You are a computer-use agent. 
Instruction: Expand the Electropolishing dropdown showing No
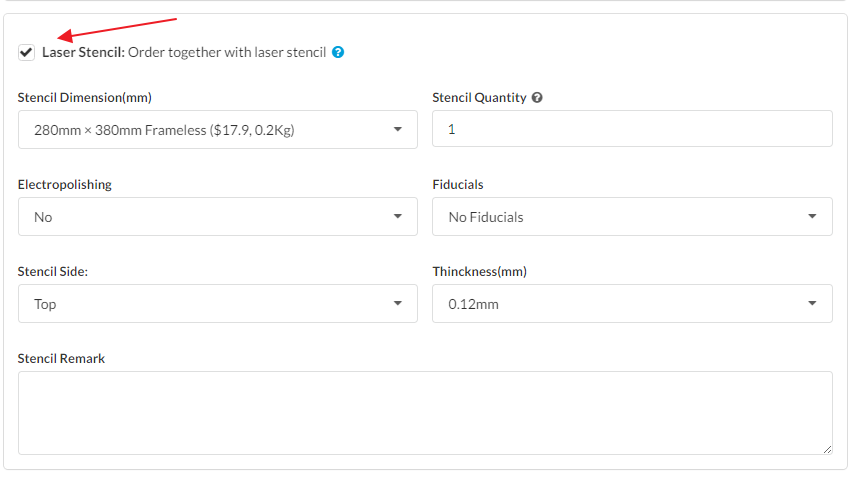(x=217, y=217)
